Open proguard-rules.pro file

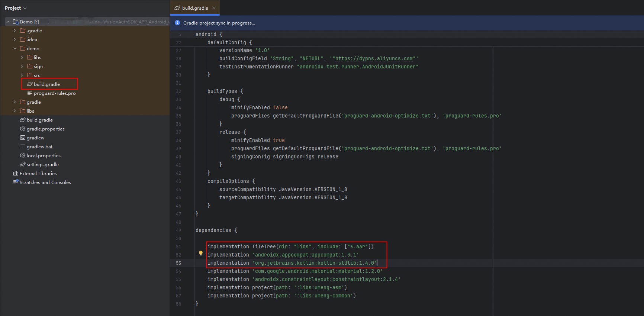pos(55,93)
